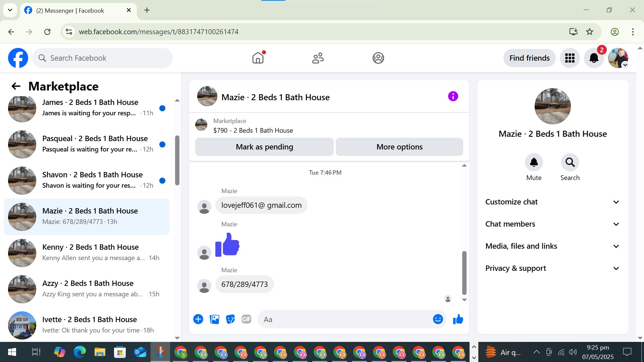Open the emoji picker smiley icon
Image resolution: width=644 pixels, height=362 pixels.
point(438,319)
